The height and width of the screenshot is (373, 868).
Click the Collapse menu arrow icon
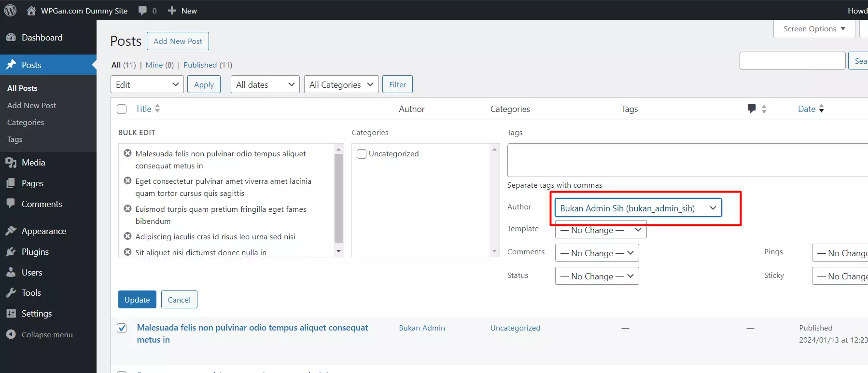11,334
